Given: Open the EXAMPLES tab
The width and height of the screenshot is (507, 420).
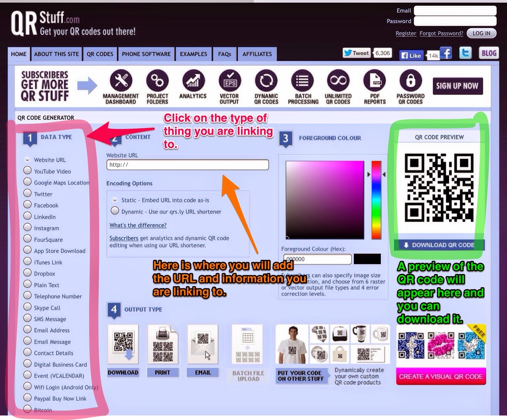Looking at the screenshot, I should click(193, 54).
